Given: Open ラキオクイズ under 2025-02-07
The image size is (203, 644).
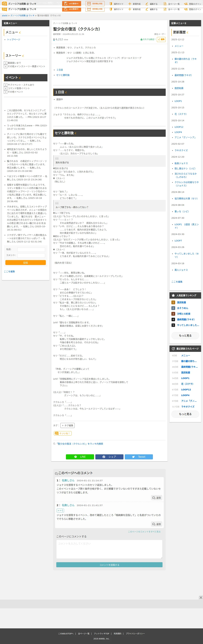Looking at the screenshot, I should (181, 150).
